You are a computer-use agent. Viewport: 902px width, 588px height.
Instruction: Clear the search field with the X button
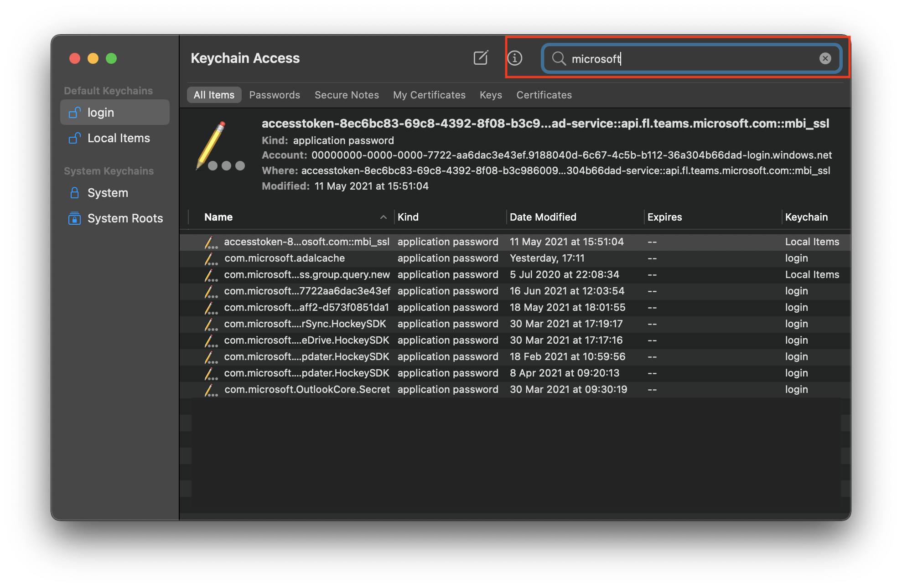click(825, 58)
